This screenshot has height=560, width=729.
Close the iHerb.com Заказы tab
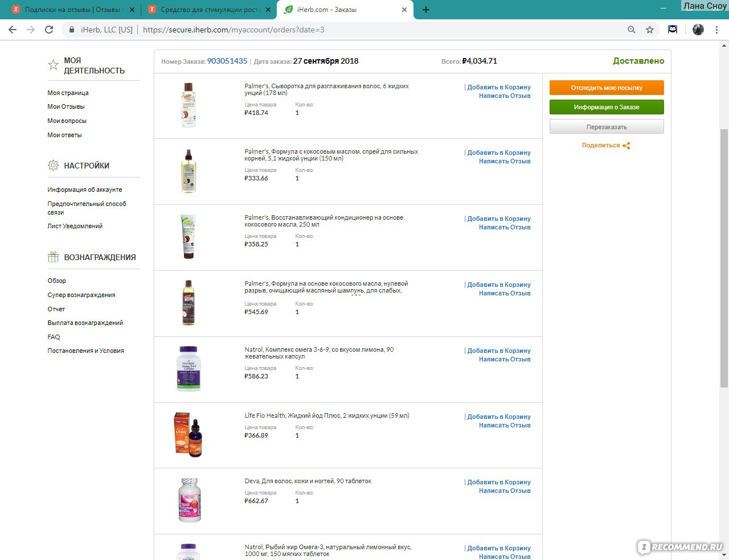tap(404, 10)
